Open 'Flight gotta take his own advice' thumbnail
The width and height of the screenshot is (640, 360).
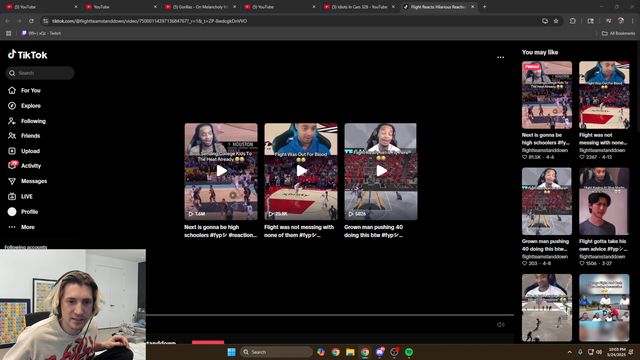tap(604, 201)
